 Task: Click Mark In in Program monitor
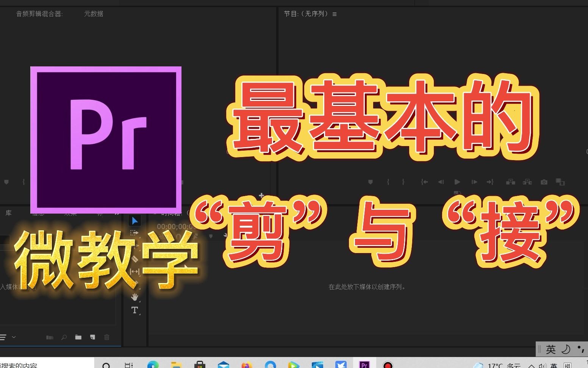(x=388, y=182)
